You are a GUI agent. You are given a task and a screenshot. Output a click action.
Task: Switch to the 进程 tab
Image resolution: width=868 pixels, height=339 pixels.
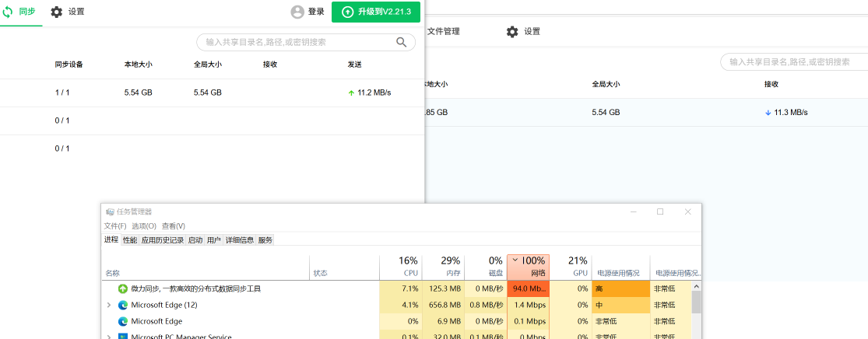tap(111, 239)
